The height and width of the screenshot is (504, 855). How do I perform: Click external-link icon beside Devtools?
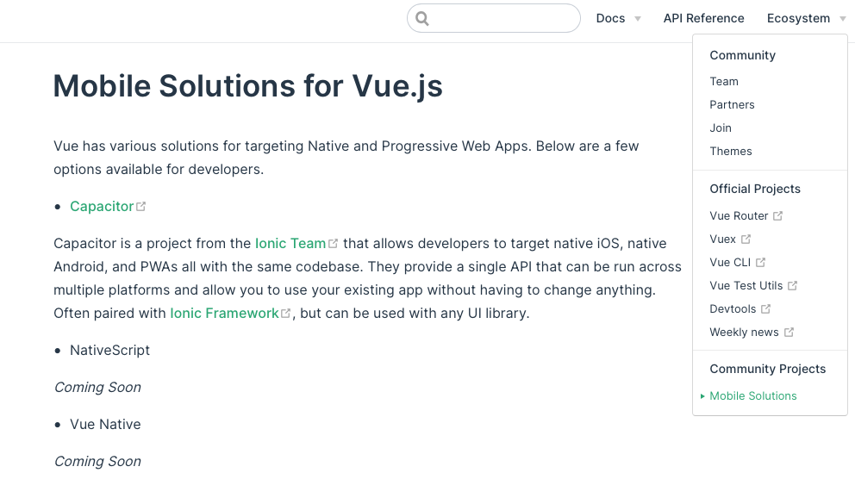tap(765, 309)
